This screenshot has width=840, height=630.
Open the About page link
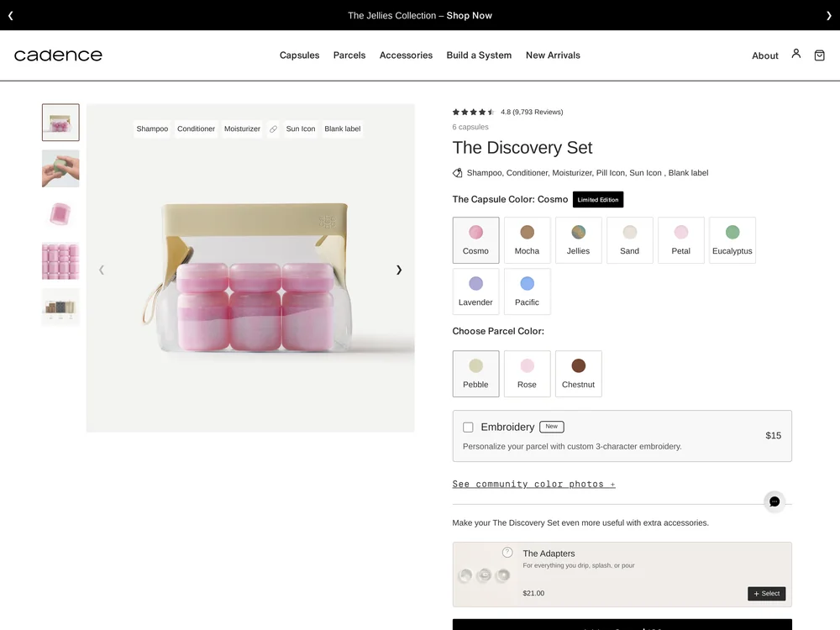tap(765, 55)
